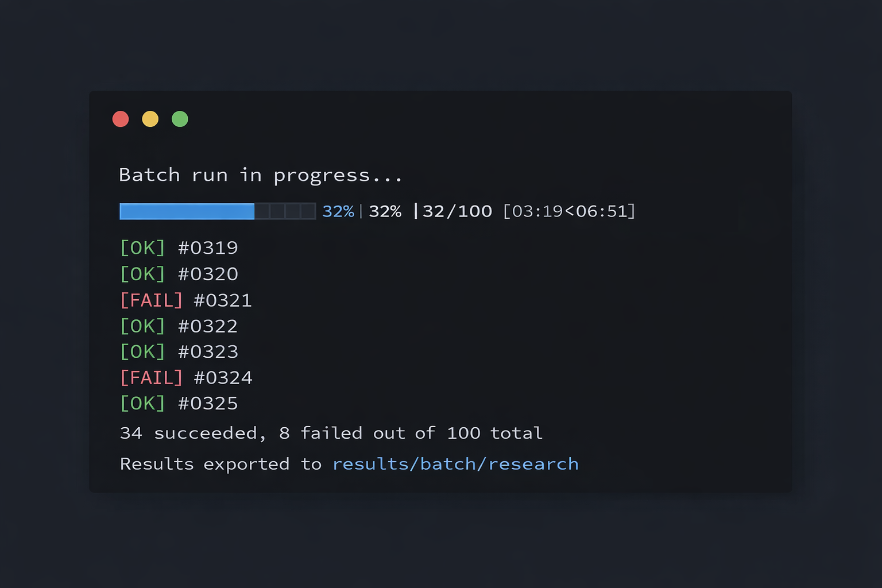
Task: Click the [OK] status for item #0319
Action: pyautogui.click(x=142, y=247)
